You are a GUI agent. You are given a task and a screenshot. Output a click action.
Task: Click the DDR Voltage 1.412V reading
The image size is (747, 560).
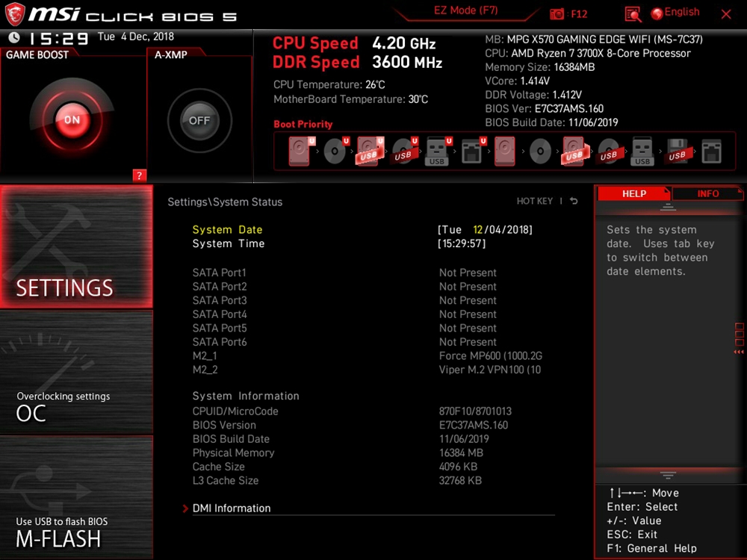pos(533,95)
